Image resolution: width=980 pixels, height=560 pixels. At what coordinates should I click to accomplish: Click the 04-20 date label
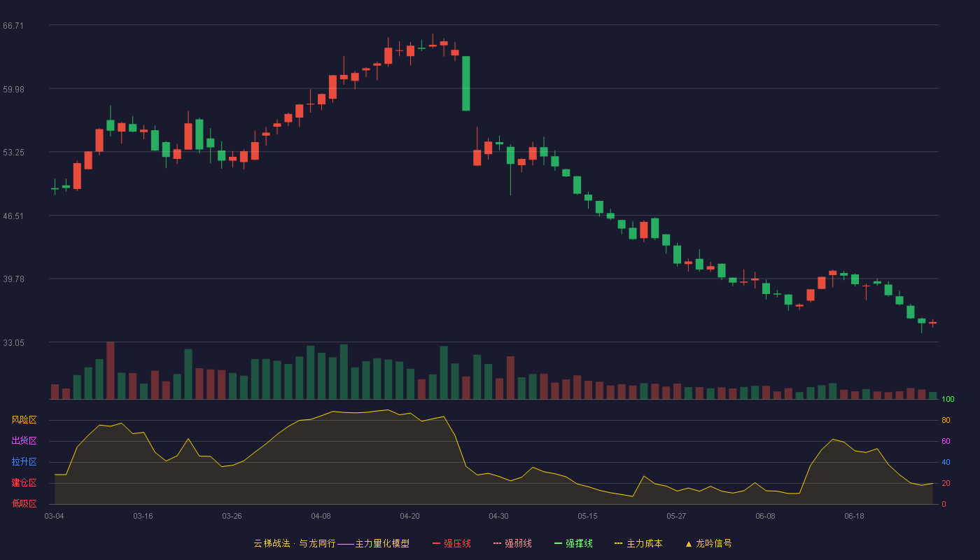point(409,516)
